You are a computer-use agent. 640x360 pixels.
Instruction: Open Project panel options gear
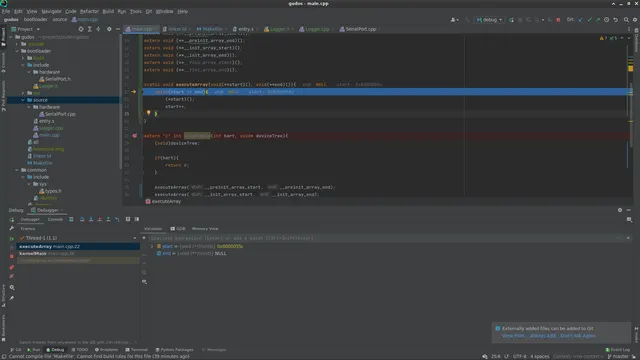(x=109, y=29)
